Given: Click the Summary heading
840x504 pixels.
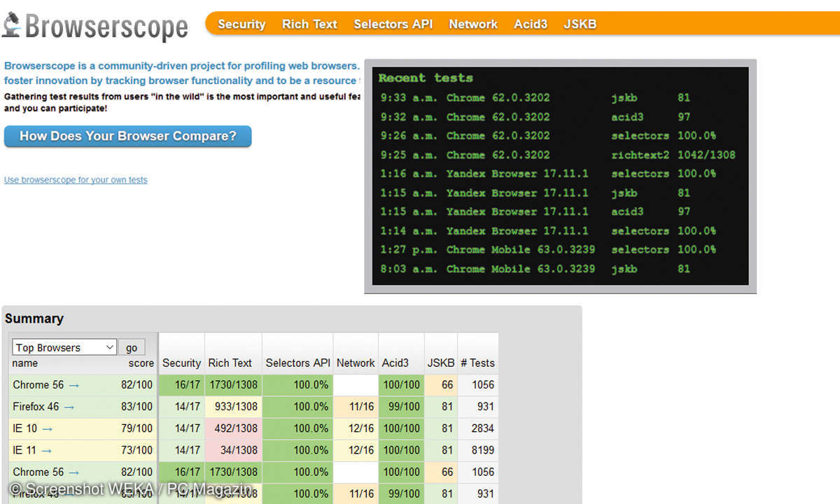Looking at the screenshot, I should 34,318.
